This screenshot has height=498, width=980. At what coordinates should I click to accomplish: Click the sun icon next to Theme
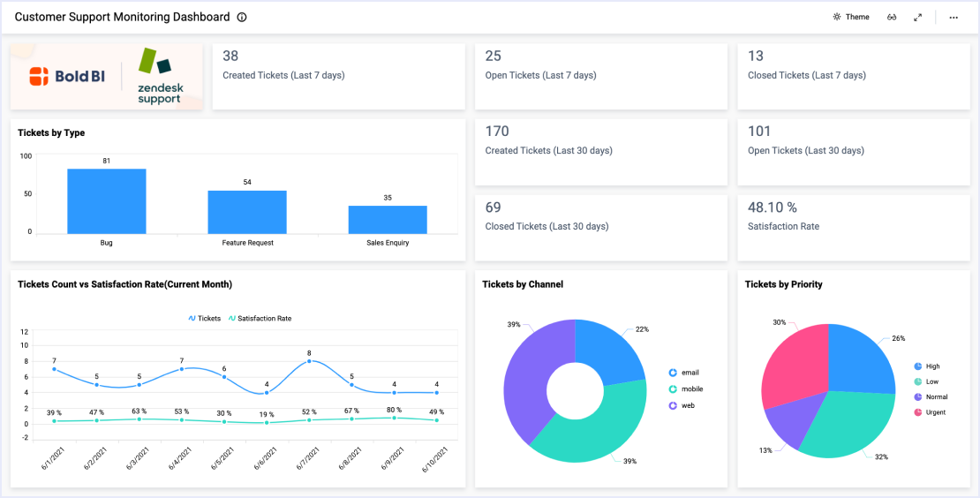pos(836,17)
